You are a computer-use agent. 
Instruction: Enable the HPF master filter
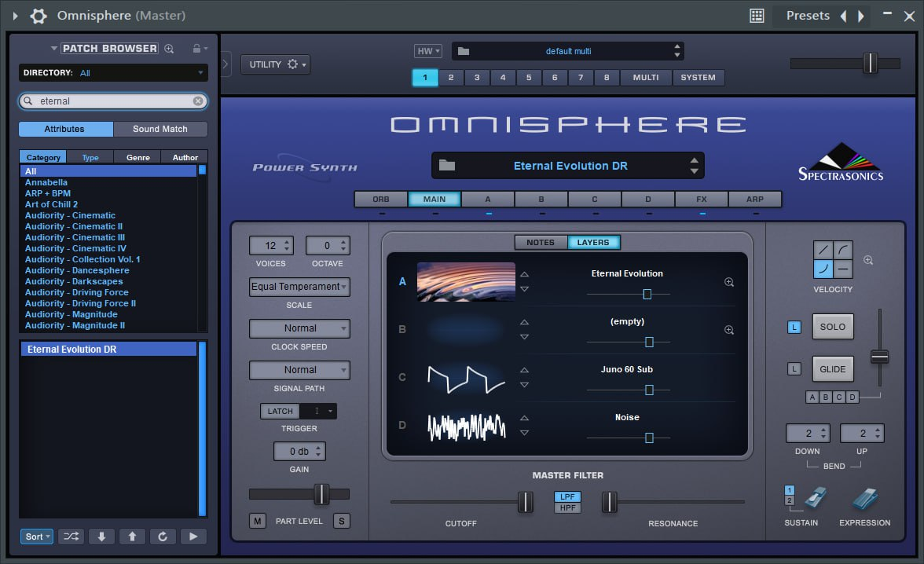point(567,508)
